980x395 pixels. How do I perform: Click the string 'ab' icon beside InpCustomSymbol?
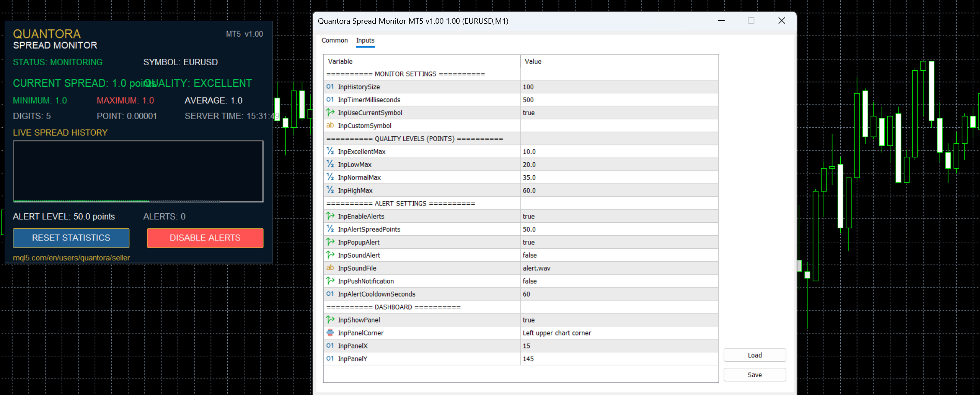(330, 126)
